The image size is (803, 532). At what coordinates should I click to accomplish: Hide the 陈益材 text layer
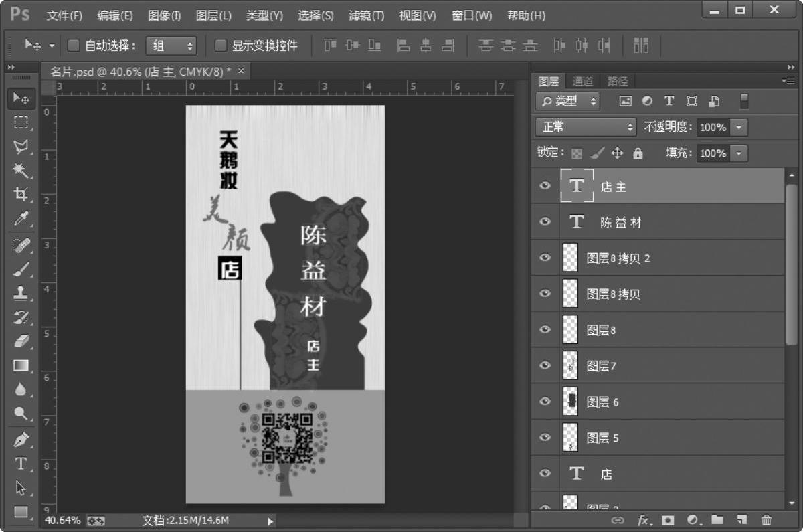pos(545,222)
